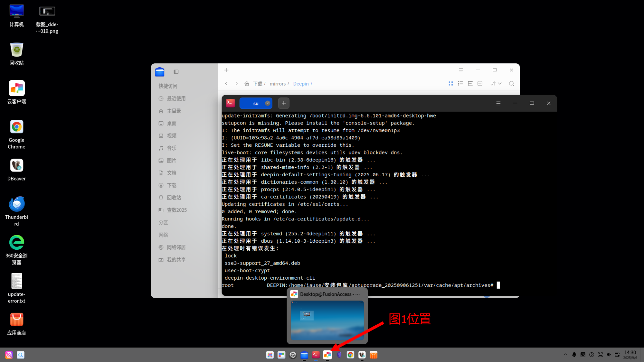Open the DBeaver desktop shortcut
Screen dimensions: 644x362
coord(16,170)
